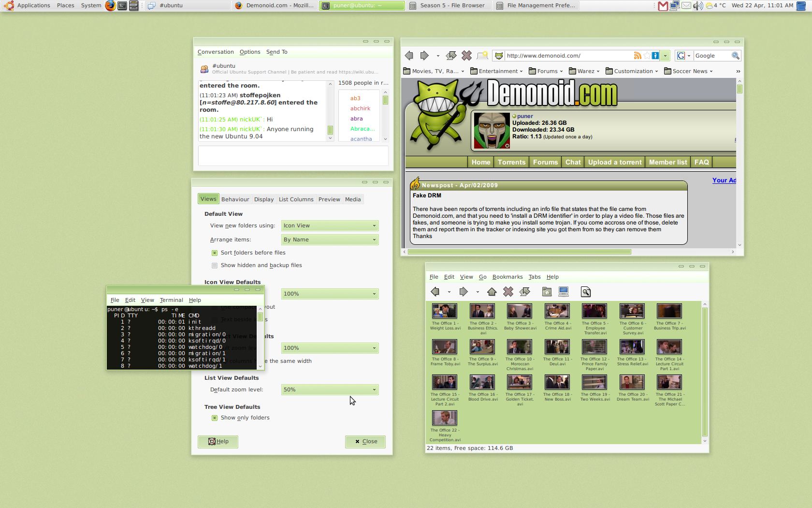Image resolution: width=812 pixels, height=508 pixels.
Task: Select user abchirk in chat user list
Action: [360, 109]
